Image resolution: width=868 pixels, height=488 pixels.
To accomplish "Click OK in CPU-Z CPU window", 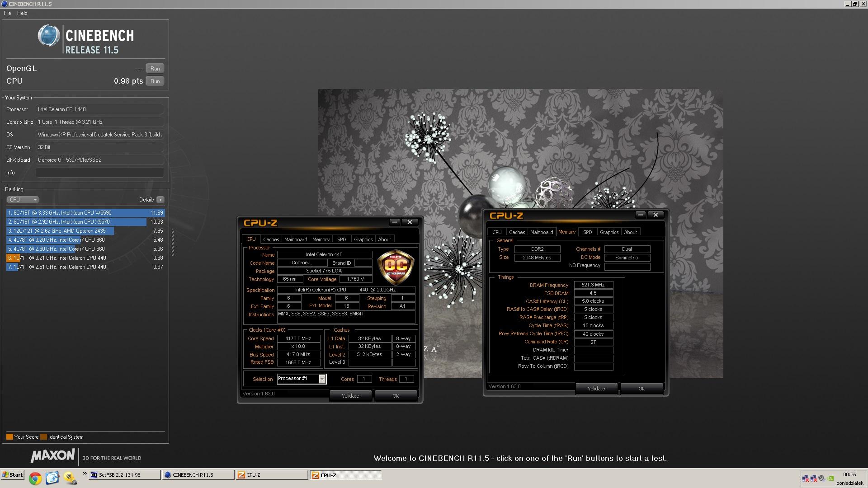I will (x=396, y=396).
